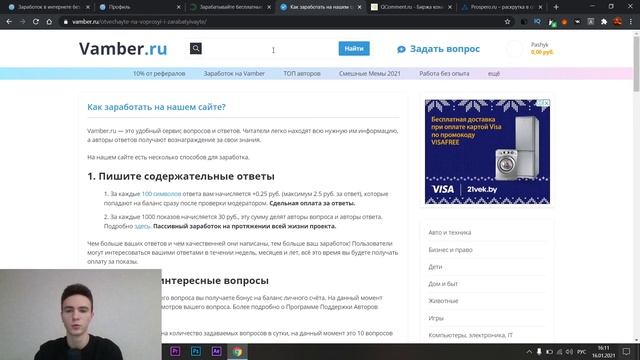Click the 0,00 руб. balance text

pyautogui.click(x=542, y=52)
